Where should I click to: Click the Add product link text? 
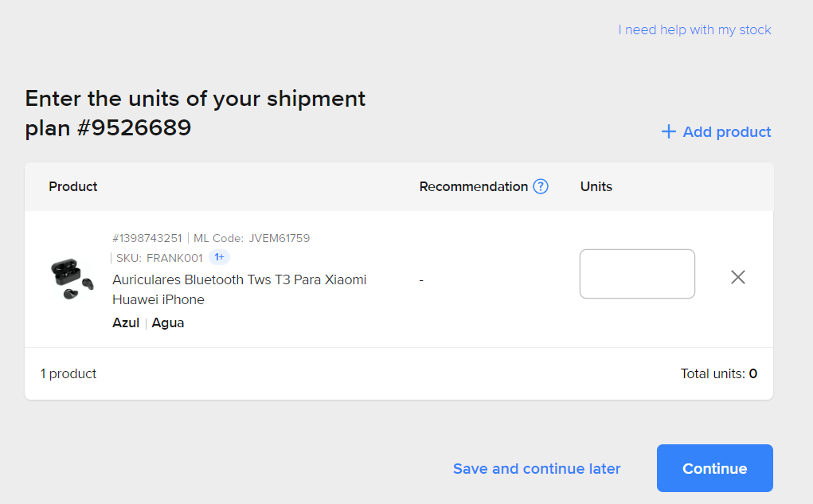[x=726, y=132]
